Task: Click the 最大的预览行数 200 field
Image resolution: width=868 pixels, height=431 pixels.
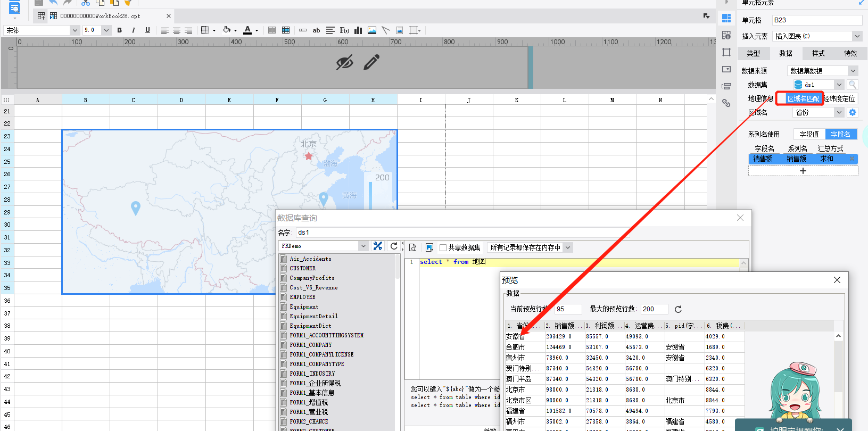Action: pos(654,309)
